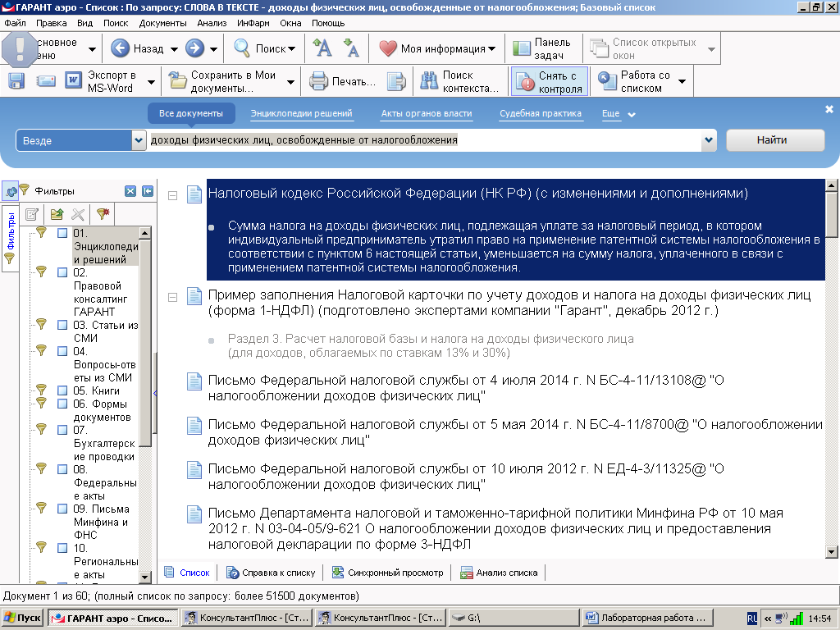Open the Назад history dropdown arrow
The height and width of the screenshot is (630, 840).
(174, 49)
